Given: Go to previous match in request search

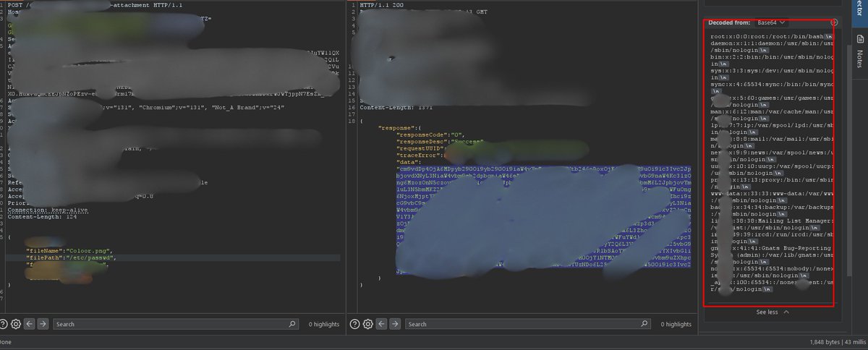Looking at the screenshot, I should (x=30, y=324).
